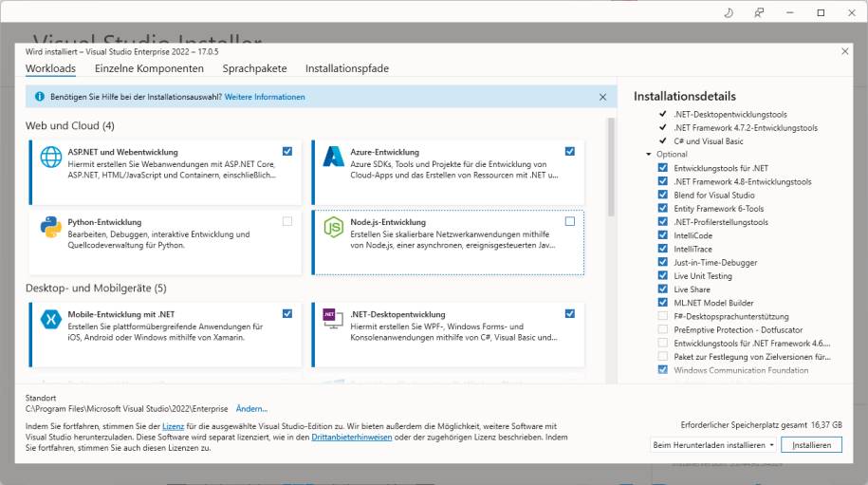Close the installation dialog with the X

844,51
